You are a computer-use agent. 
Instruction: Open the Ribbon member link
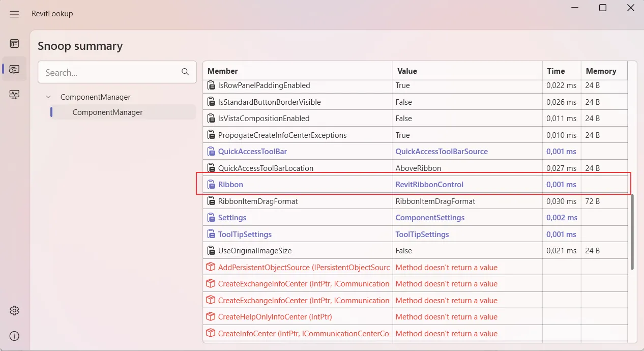(230, 185)
